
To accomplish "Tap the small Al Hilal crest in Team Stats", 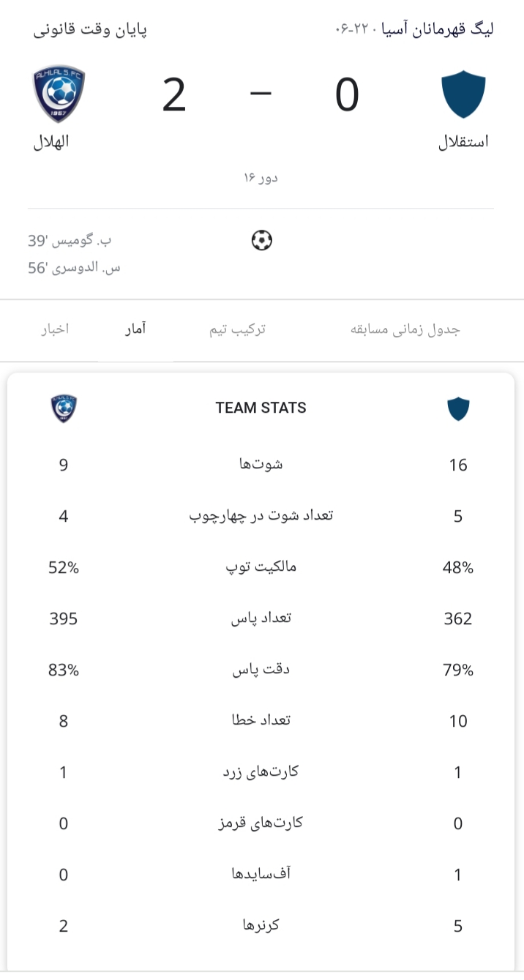I will click(64, 408).
